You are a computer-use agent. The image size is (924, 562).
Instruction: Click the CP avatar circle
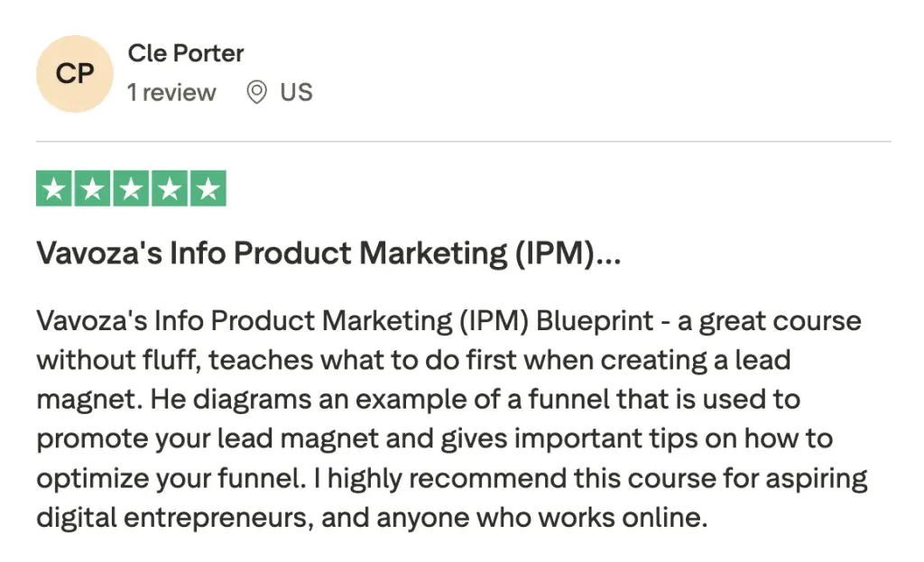click(x=76, y=73)
